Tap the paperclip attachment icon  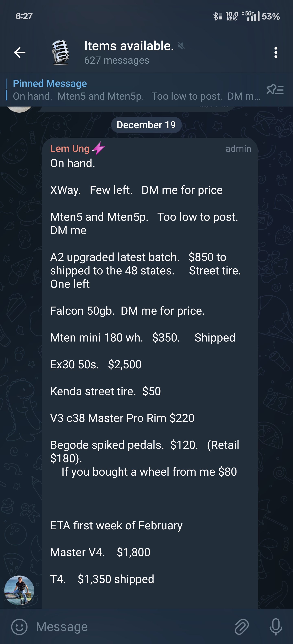pos(242,627)
